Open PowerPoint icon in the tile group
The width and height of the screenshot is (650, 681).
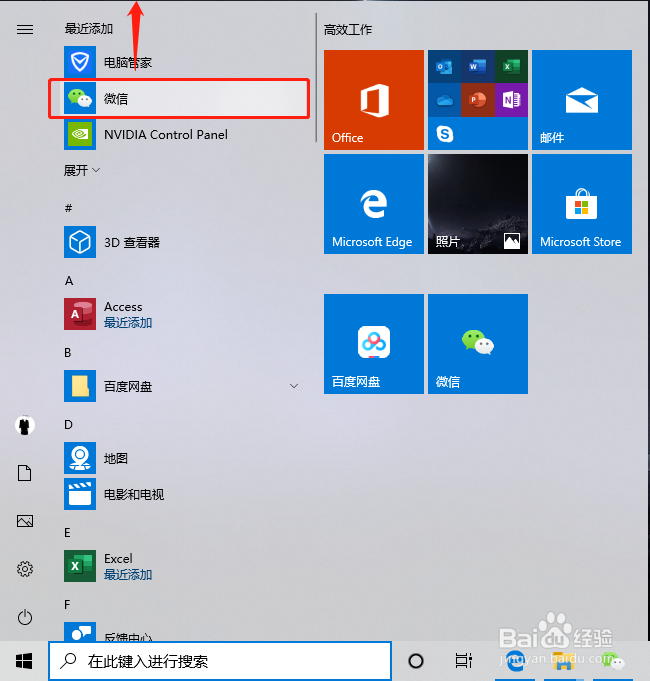478,100
